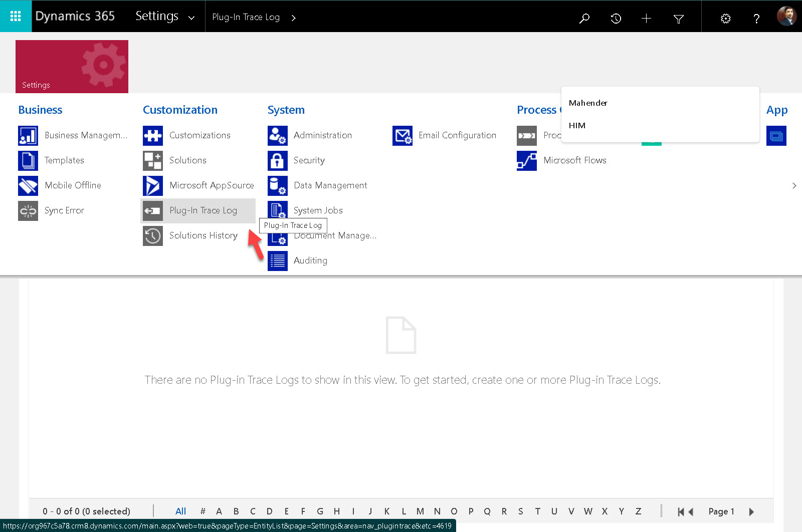The height and width of the screenshot is (532, 802).
Task: Click the Business Management icon
Action: tap(28, 136)
